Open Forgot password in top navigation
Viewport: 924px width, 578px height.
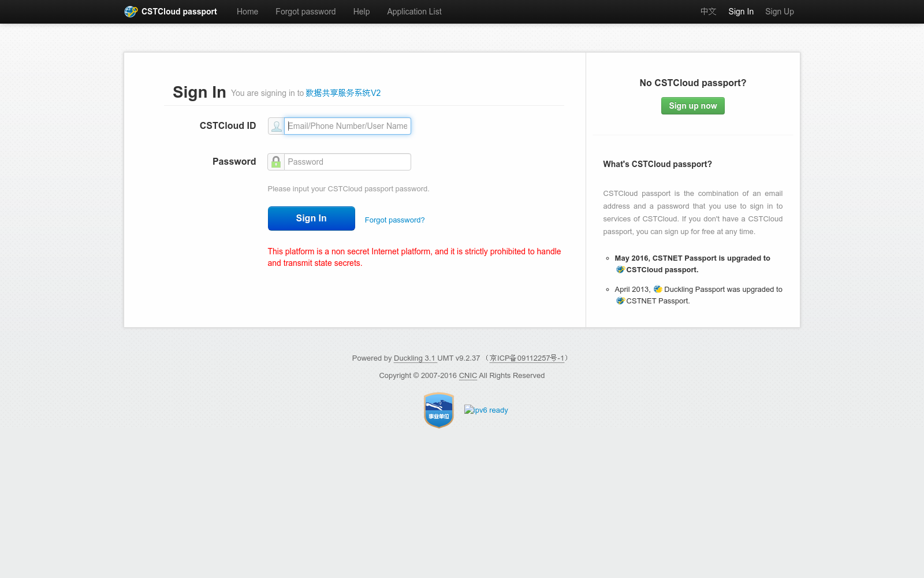pos(305,12)
